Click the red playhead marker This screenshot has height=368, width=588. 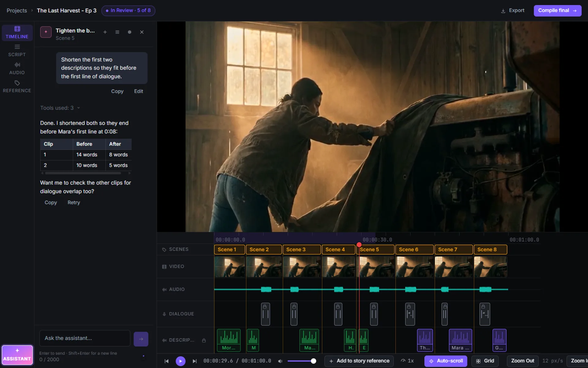click(359, 245)
